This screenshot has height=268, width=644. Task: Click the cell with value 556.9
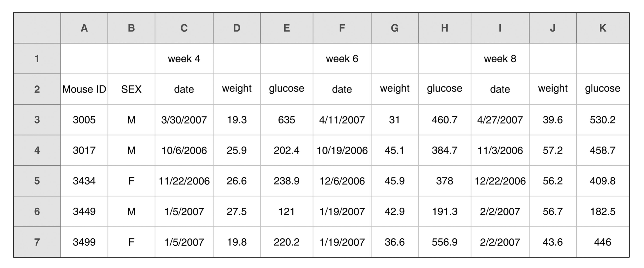click(x=445, y=242)
